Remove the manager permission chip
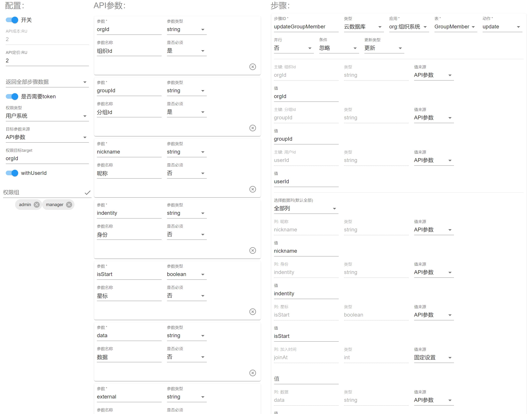This screenshot has height=414, width=532. coord(69,205)
